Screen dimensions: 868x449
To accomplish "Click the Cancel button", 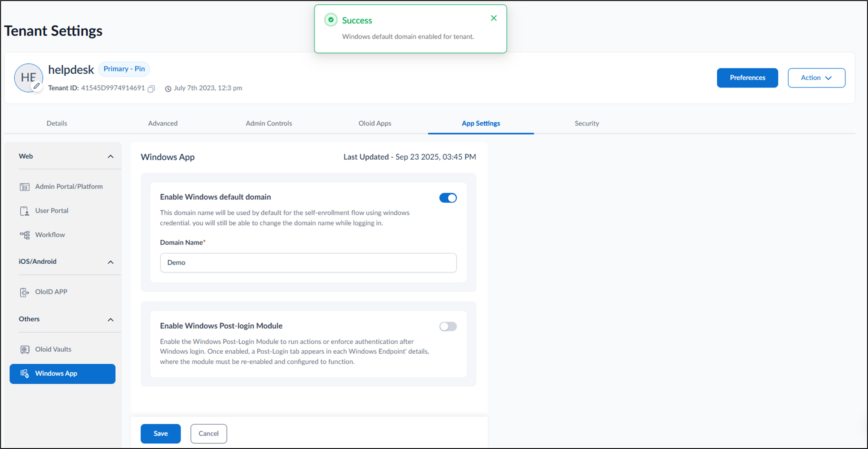I will 209,433.
